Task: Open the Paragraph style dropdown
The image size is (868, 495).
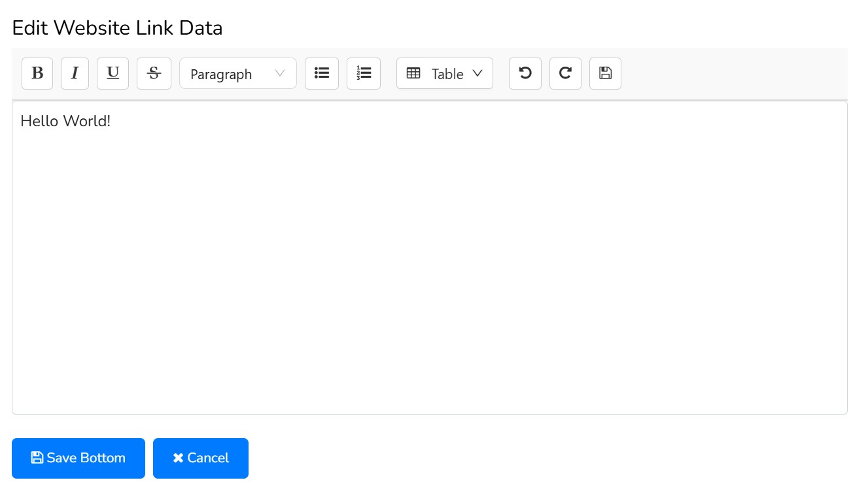Action: click(x=237, y=74)
